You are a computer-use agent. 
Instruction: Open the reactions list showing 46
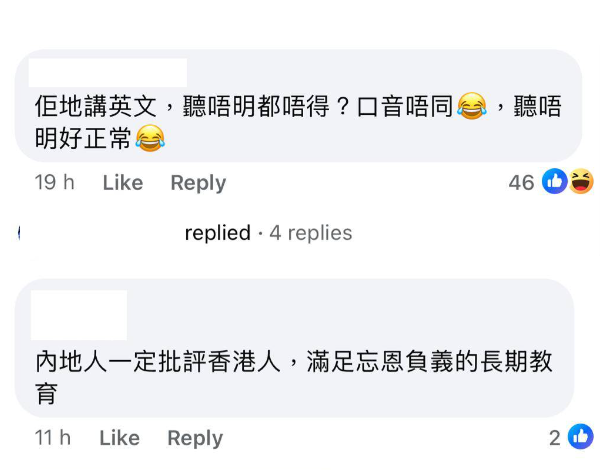[521, 182]
